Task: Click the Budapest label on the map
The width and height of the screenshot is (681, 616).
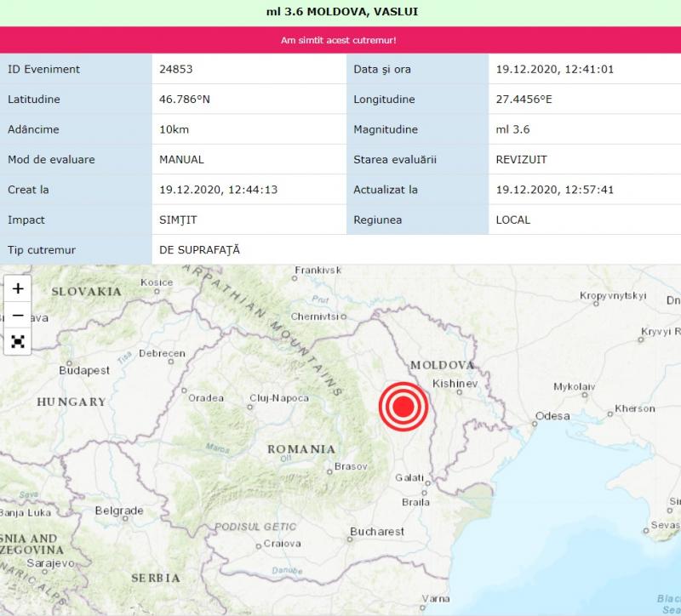Action: (84, 371)
